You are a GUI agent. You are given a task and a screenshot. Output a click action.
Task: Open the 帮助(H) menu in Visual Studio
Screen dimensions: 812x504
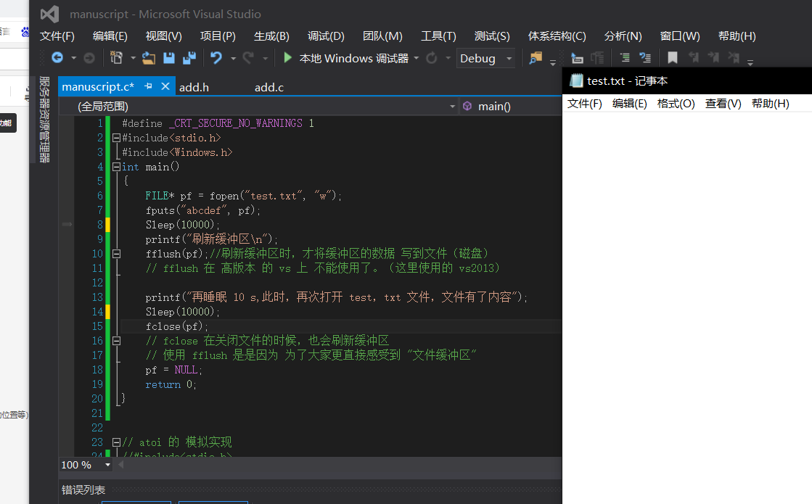737,36
